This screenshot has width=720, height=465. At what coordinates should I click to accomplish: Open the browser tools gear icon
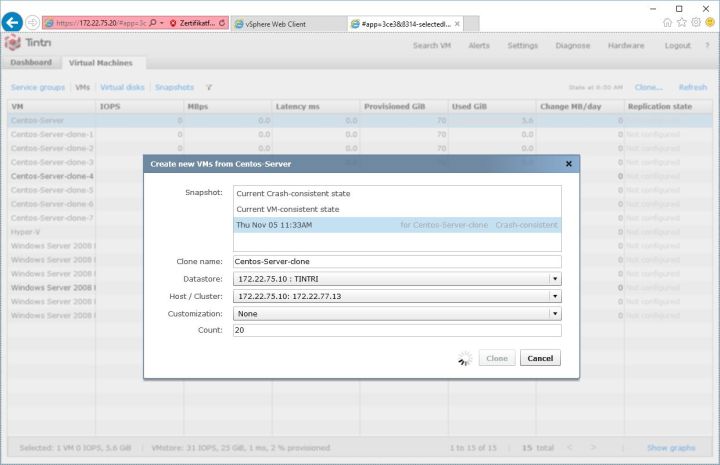coord(695,22)
